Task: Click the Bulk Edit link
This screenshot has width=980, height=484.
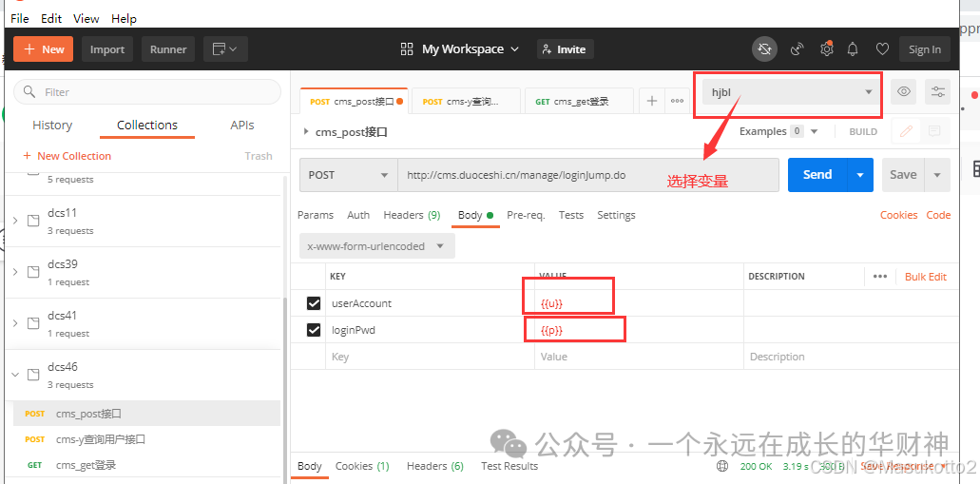Action: click(926, 277)
